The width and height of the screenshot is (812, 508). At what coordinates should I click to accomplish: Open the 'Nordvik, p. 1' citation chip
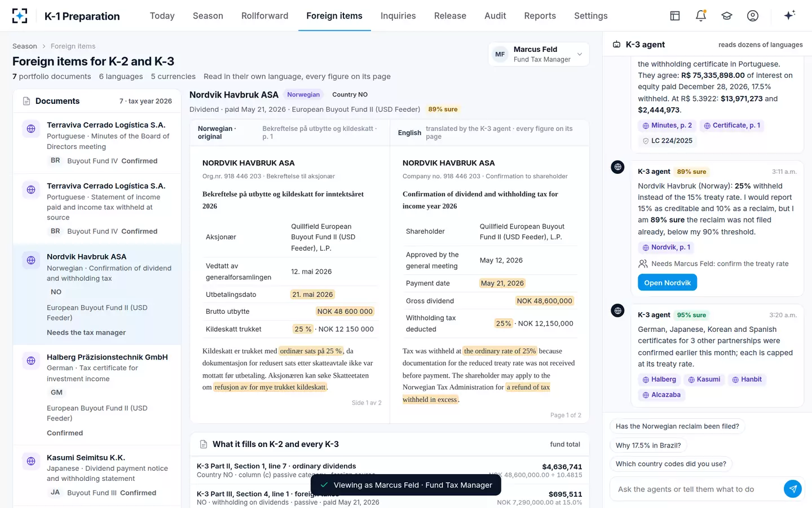point(666,247)
